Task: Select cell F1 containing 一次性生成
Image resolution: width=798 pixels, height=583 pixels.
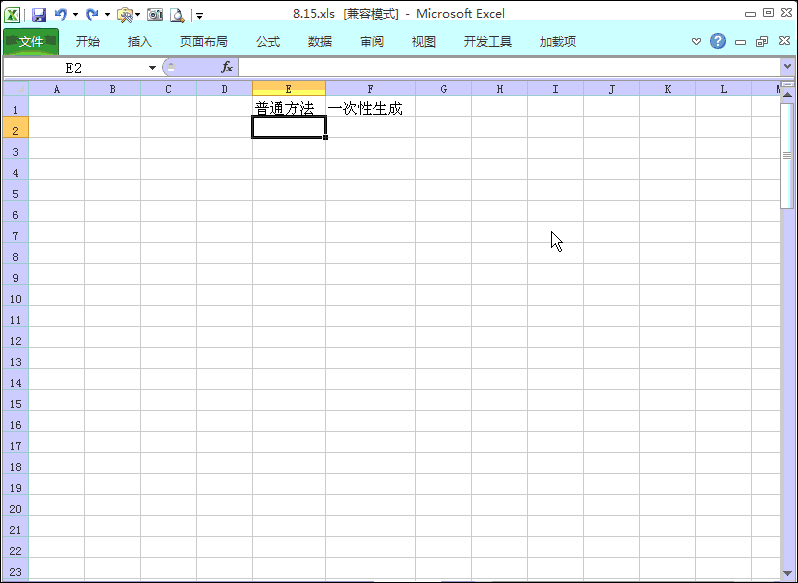Action: click(x=370, y=106)
